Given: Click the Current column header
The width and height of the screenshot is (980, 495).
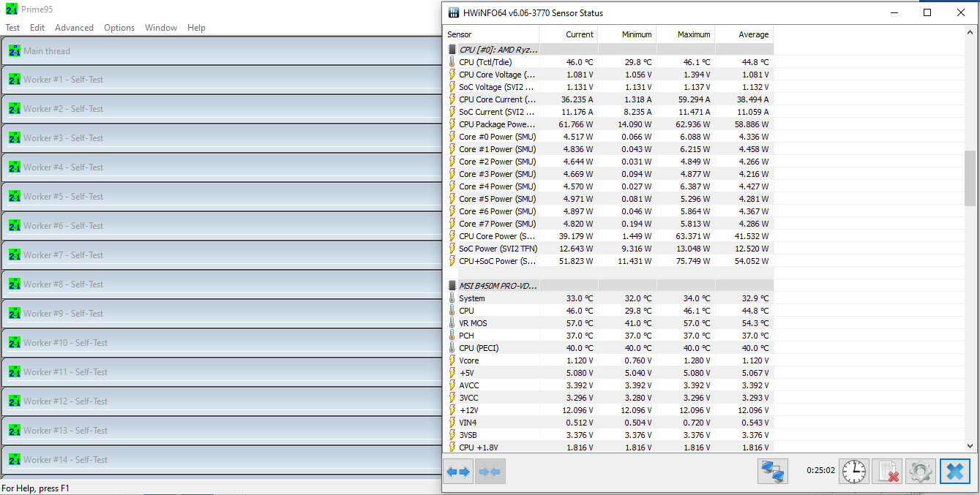Looking at the screenshot, I should [568, 34].
